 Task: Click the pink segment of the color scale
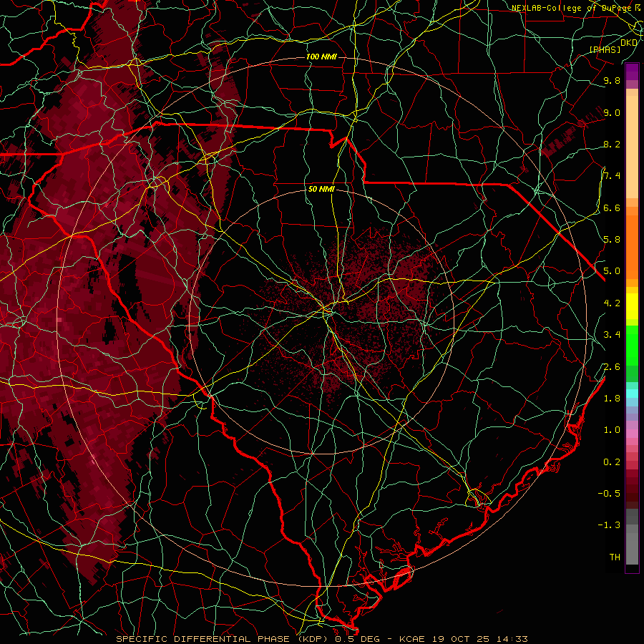coord(632,434)
